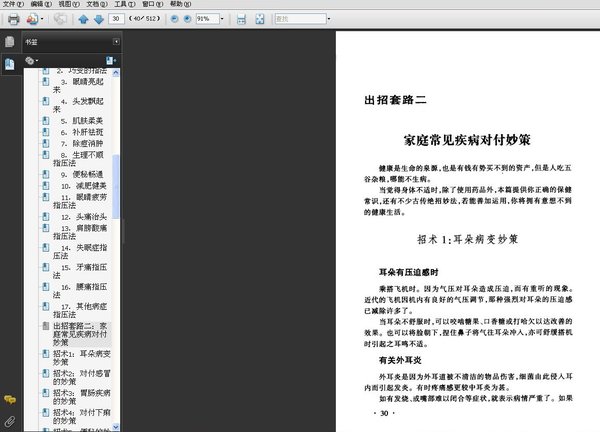The width and height of the screenshot is (600, 432).
Task: Click bookmark icon beside 9. 便秘畅通
Action: pyautogui.click(x=46, y=174)
